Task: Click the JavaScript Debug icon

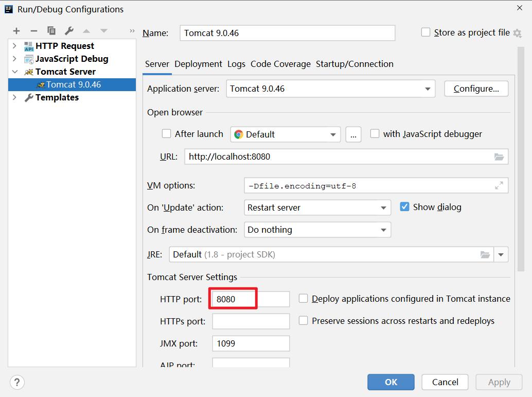Action: pyautogui.click(x=29, y=59)
